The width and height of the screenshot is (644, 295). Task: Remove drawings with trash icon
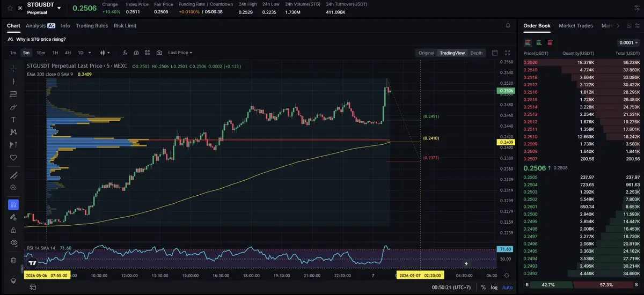[x=13, y=260]
